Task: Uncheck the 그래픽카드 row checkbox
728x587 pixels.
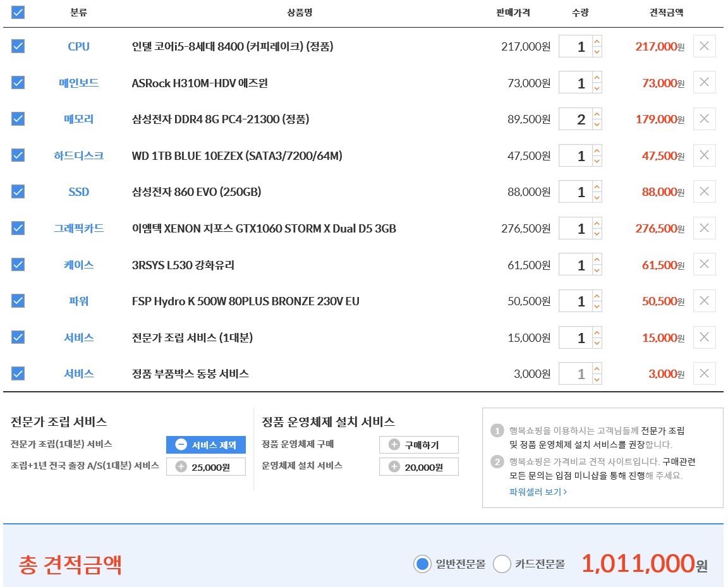Action: pyautogui.click(x=18, y=228)
